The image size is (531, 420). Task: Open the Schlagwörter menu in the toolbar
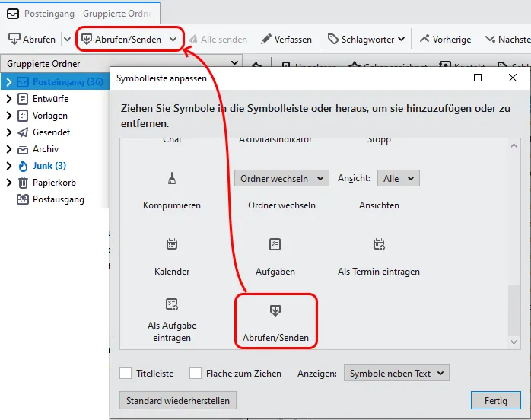click(x=367, y=40)
